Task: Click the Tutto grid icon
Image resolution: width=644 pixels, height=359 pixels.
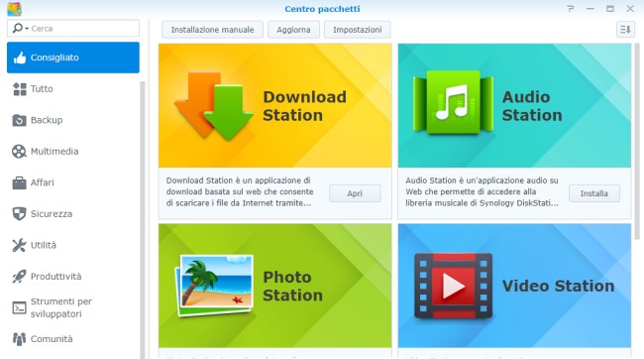Action: 19,89
